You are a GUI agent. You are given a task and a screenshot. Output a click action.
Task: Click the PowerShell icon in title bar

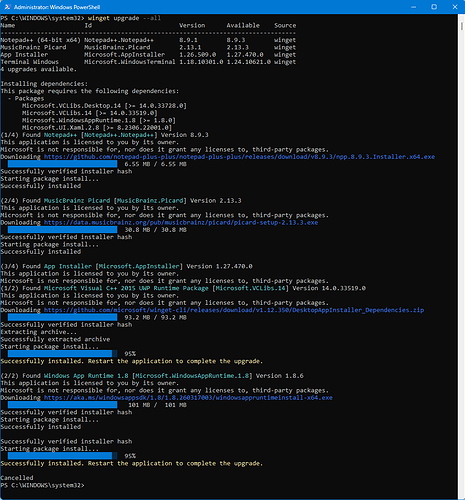click(7, 7)
